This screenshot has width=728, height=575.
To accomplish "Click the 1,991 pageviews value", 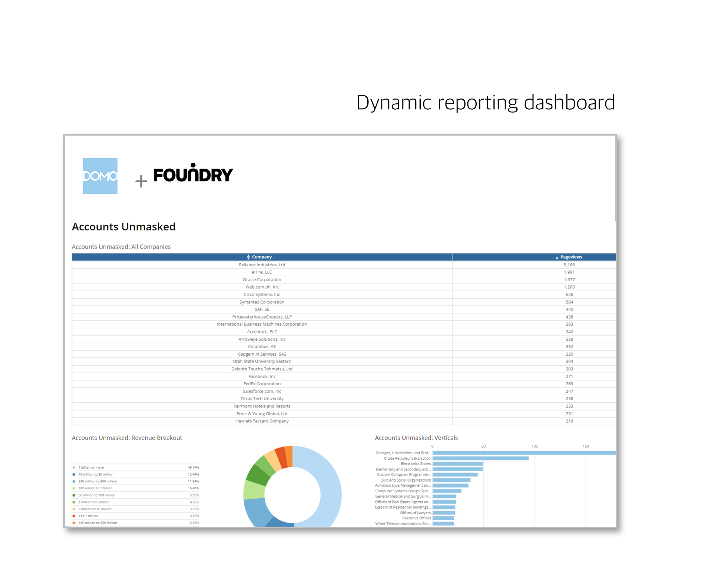I will click(x=569, y=272).
